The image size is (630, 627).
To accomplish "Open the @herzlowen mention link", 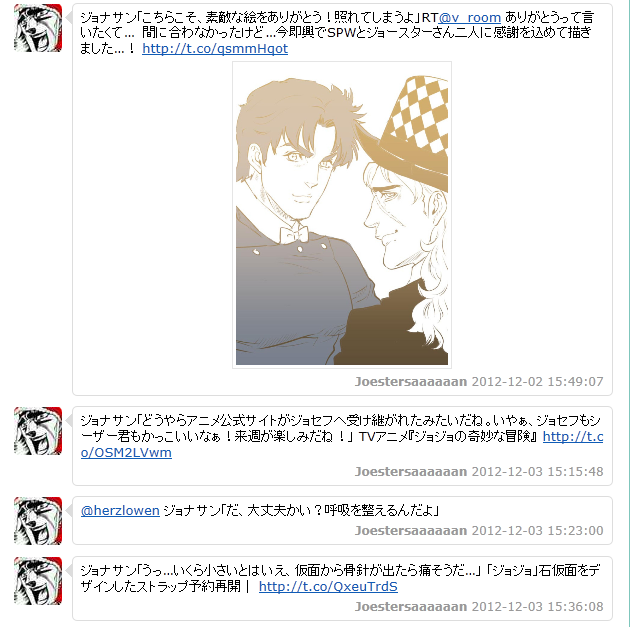I will pos(120,511).
